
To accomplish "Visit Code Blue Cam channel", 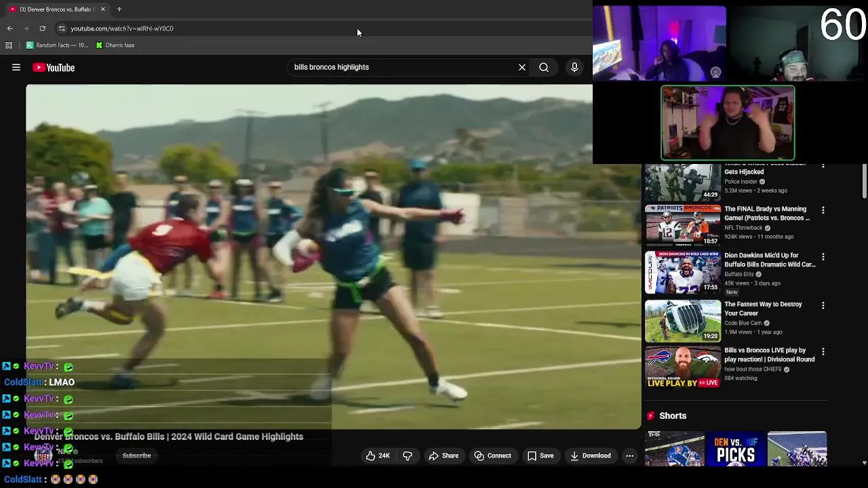I will click(x=743, y=323).
